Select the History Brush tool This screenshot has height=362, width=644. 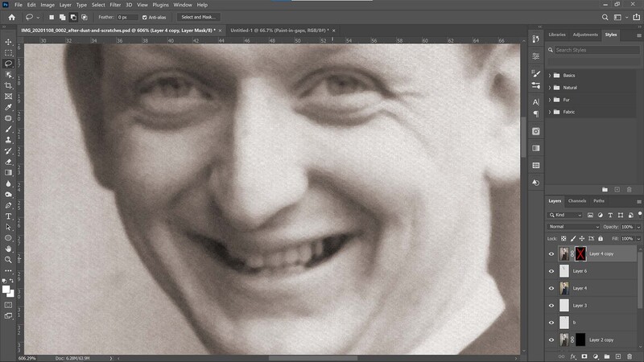pos(8,150)
